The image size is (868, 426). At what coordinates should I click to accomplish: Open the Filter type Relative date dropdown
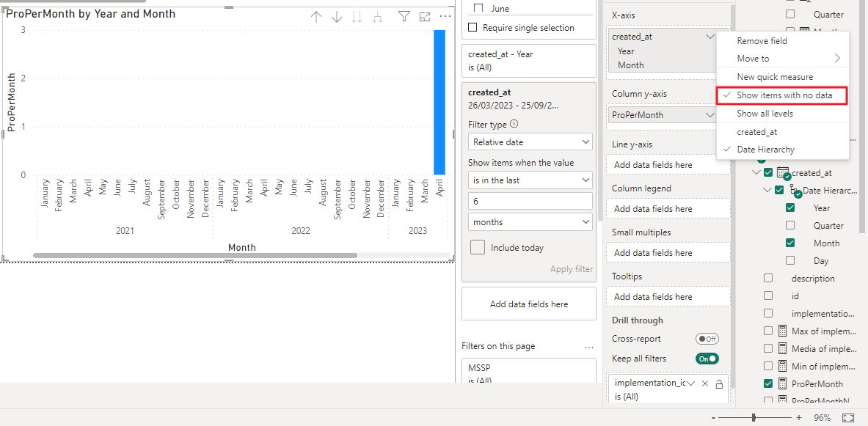tap(530, 142)
